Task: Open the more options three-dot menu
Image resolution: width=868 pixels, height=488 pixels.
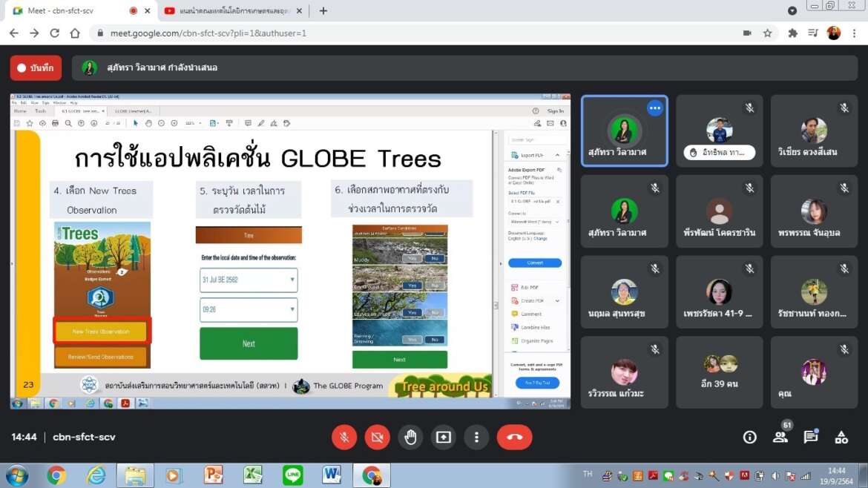Action: coord(476,437)
